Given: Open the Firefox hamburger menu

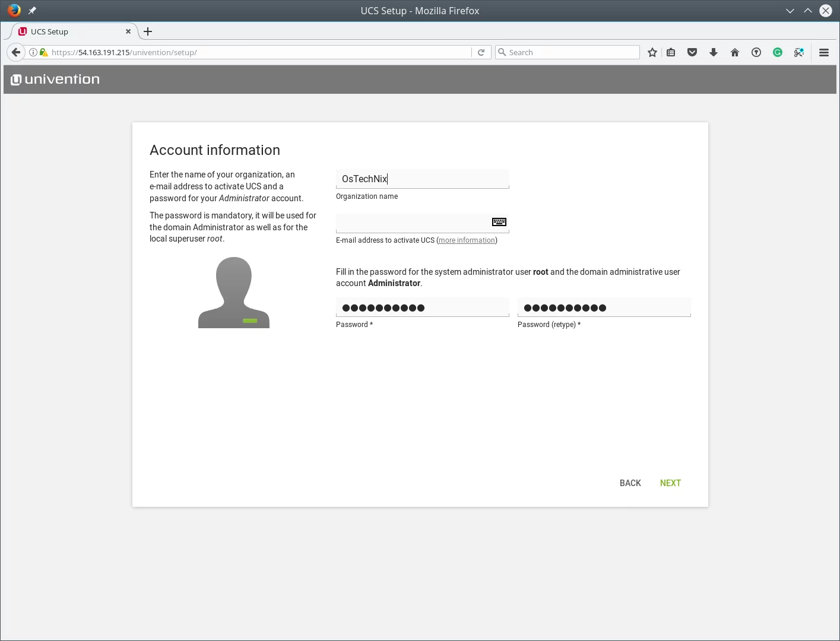Looking at the screenshot, I should point(824,52).
